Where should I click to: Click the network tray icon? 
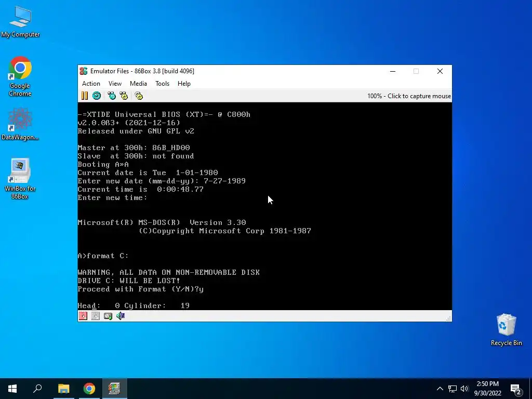[x=453, y=389]
